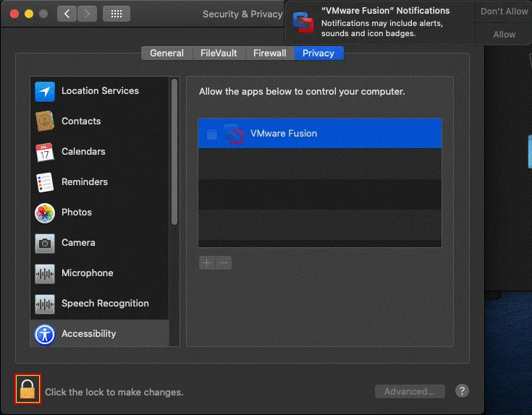This screenshot has width=532, height=415.
Task: Enable the VMware Fusion checkbox
Action: coord(212,134)
